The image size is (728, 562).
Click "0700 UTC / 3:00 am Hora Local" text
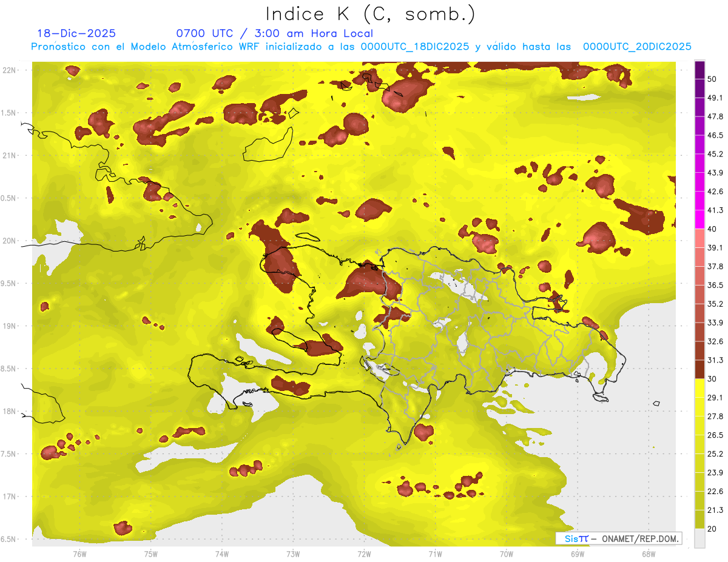(274, 33)
